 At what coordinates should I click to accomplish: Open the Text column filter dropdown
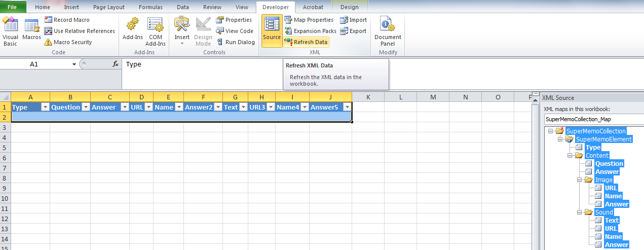pyautogui.click(x=243, y=107)
